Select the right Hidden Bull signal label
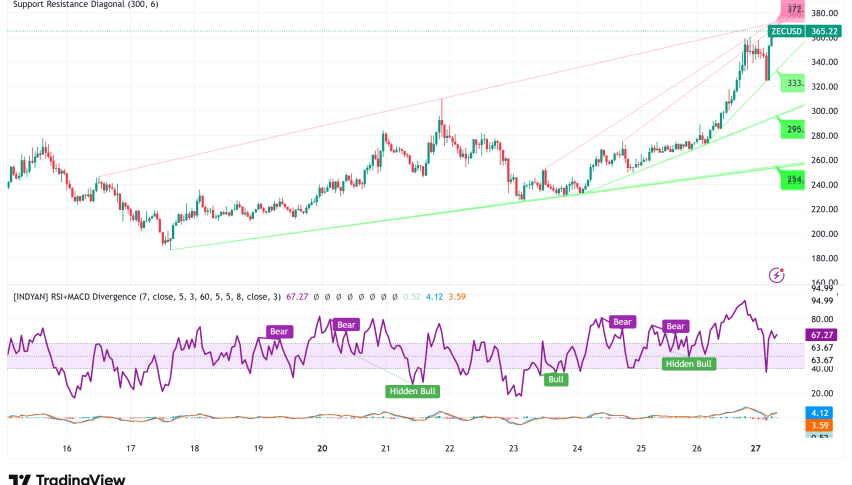Screen dimensions: 852x485 click(690, 364)
